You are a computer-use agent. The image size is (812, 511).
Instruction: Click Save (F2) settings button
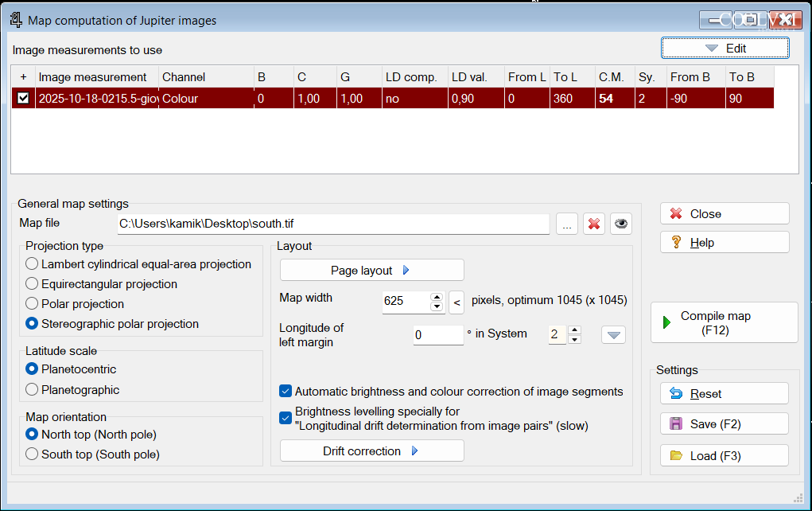[724, 424]
